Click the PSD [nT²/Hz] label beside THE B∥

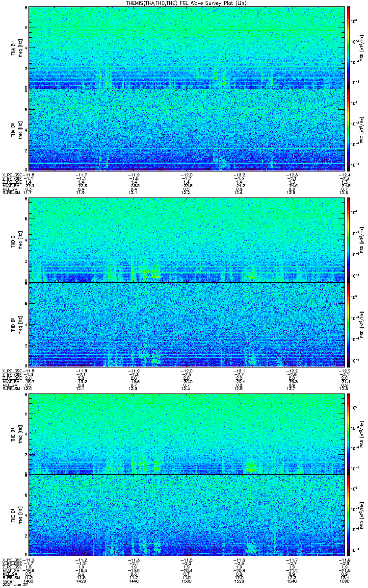362,516
